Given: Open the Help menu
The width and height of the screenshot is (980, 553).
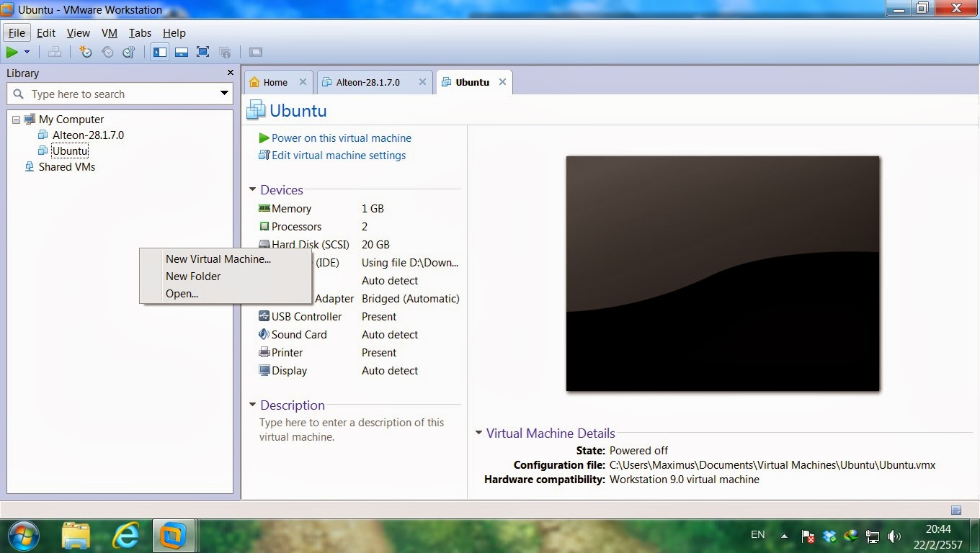Looking at the screenshot, I should [174, 32].
